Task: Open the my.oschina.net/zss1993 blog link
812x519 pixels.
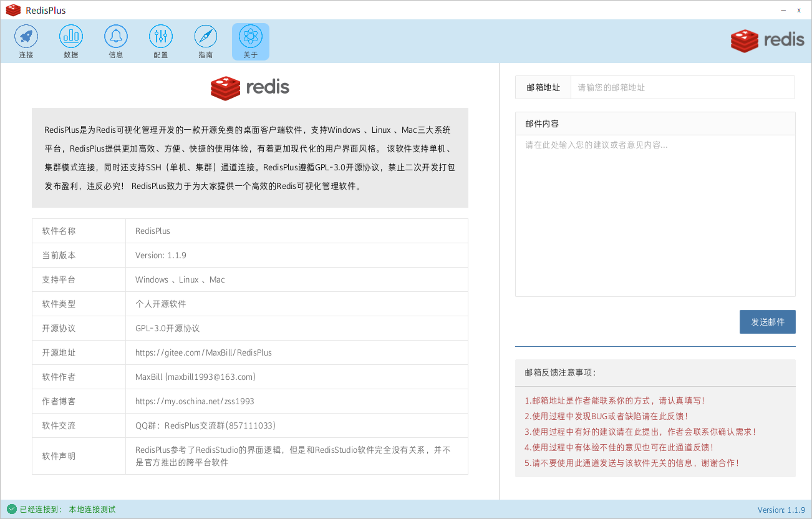Action: [195, 401]
